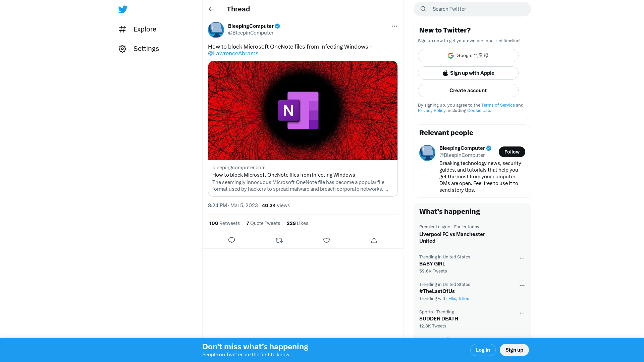Open the tweet's more options menu
This screenshot has width=644, height=362.
tap(394, 26)
